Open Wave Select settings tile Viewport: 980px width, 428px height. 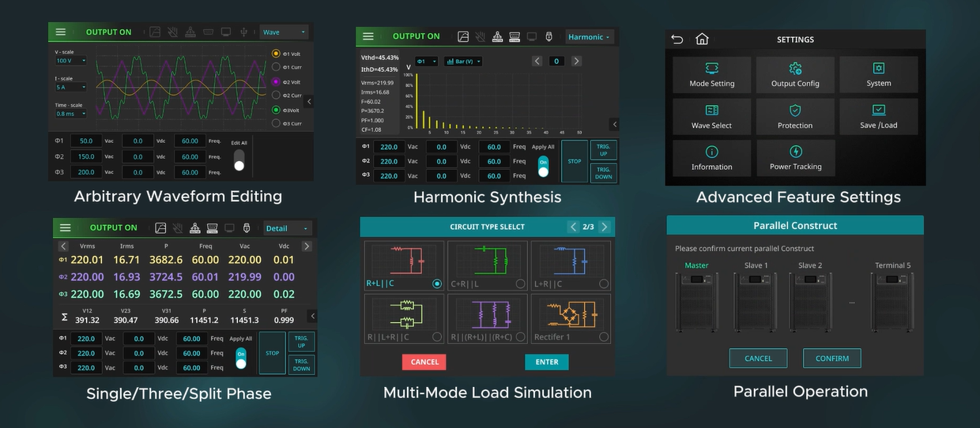click(711, 116)
